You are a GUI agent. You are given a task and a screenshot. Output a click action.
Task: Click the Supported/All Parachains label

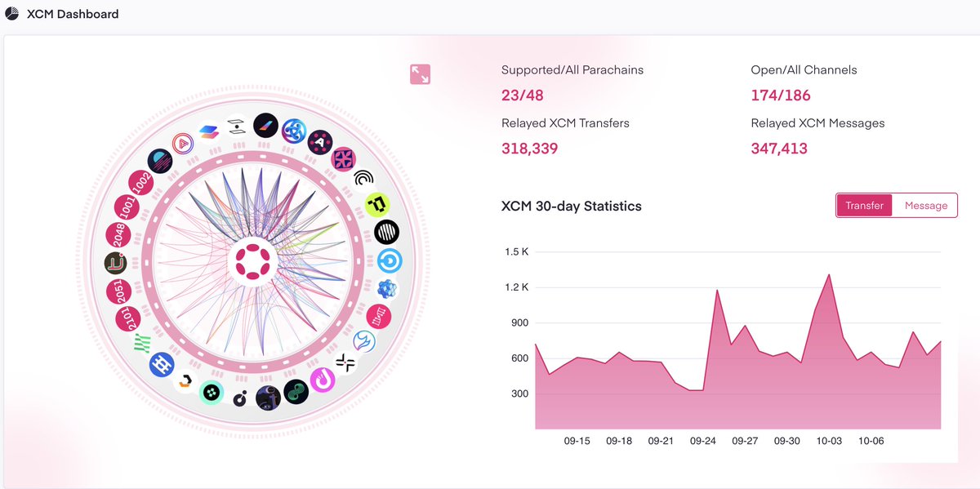coord(572,69)
